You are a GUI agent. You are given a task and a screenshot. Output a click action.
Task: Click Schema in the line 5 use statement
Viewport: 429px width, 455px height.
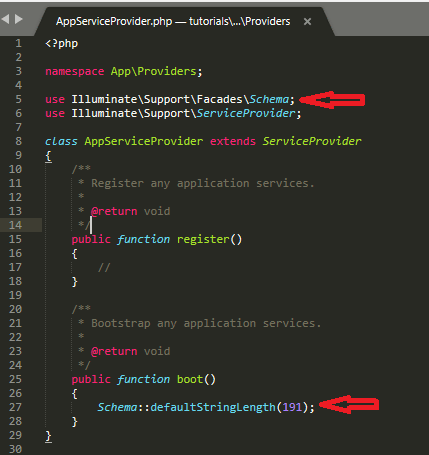click(269, 99)
